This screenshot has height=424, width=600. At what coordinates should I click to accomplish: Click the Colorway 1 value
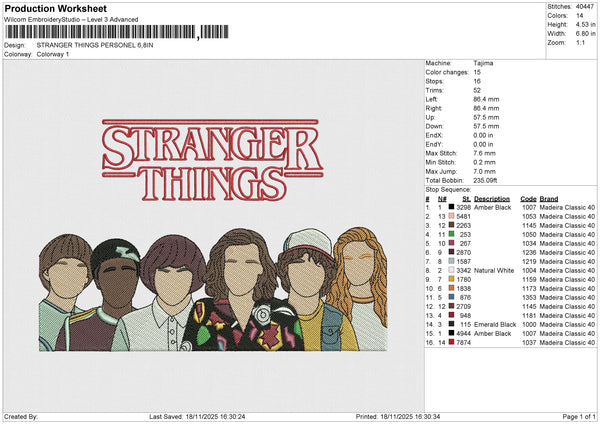click(53, 54)
